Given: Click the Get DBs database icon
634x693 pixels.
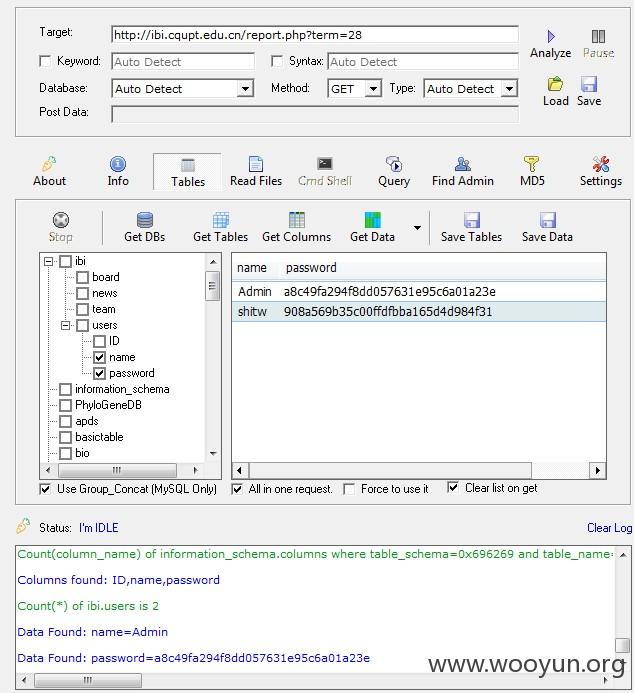Looking at the screenshot, I should click(x=144, y=220).
